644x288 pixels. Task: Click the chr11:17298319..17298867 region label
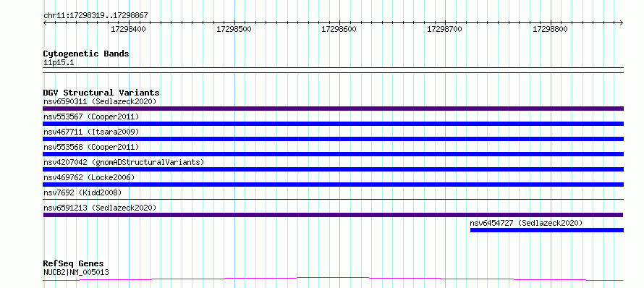pos(96,16)
